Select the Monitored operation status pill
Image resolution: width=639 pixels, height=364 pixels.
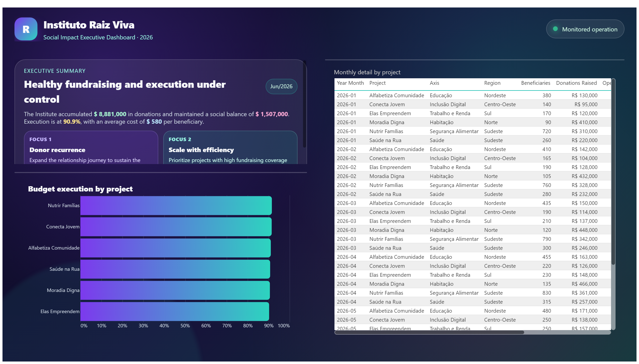(585, 29)
